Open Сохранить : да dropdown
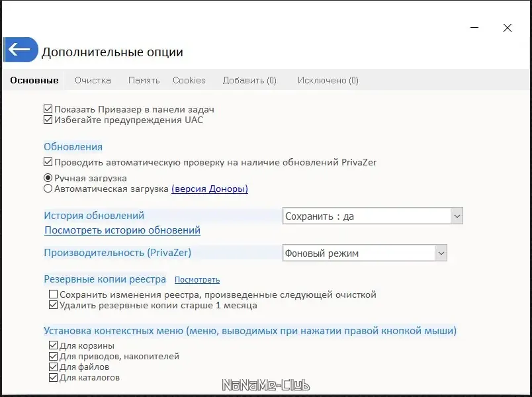The image size is (532, 397). coord(373,216)
